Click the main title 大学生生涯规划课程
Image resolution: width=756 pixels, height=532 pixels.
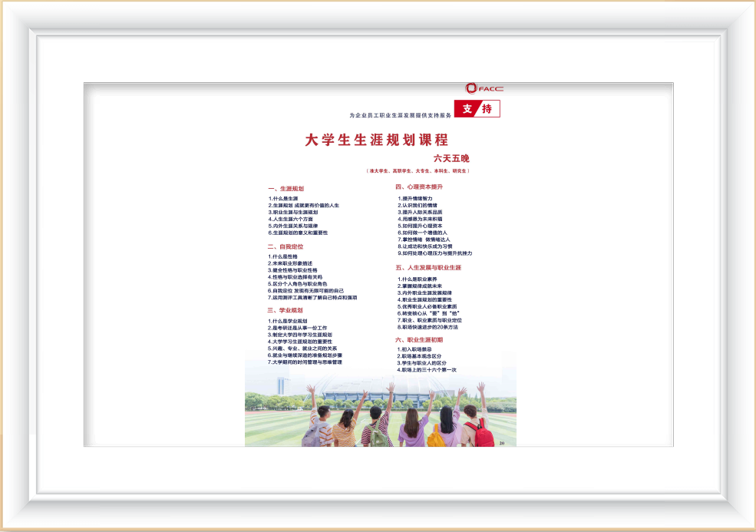376,140
